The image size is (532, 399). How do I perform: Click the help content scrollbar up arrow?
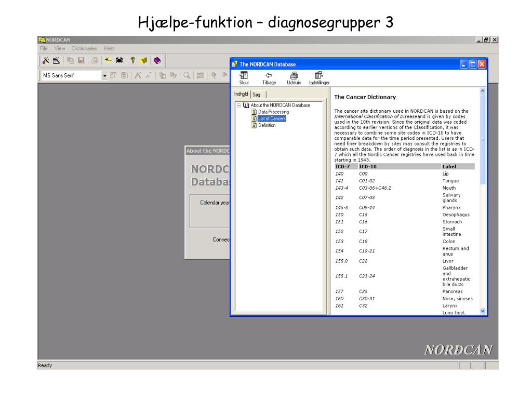483,90
